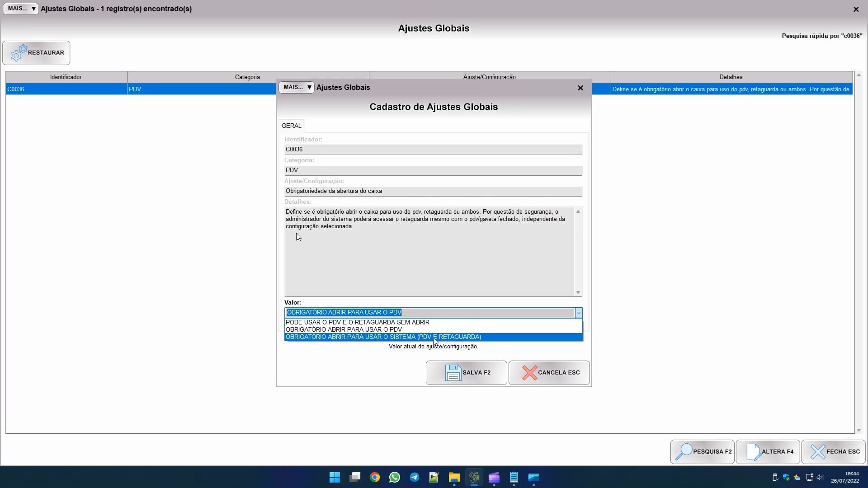The image size is (868, 488).
Task: Switch to the GERAL tab
Action: click(291, 126)
